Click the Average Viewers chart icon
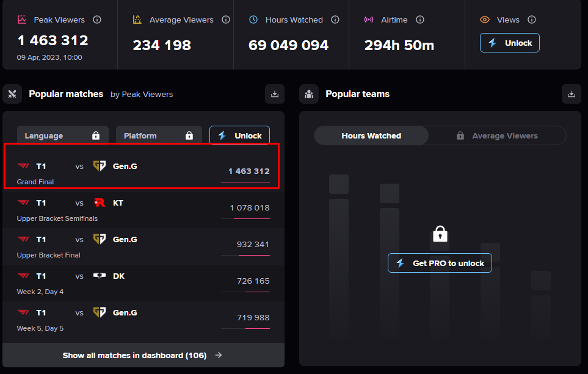Screen dimensions: 588x374 [x=137, y=20]
